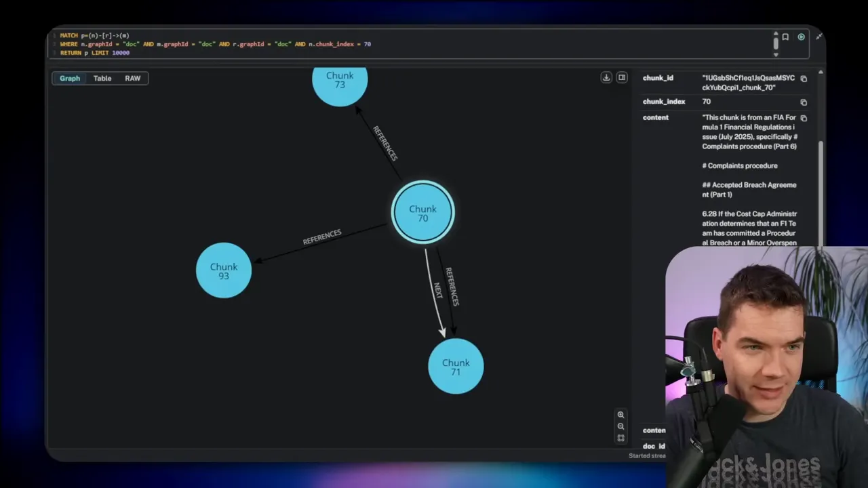This screenshot has width=868, height=488.
Task: Select the Chunk 70 node
Action: pos(423,211)
